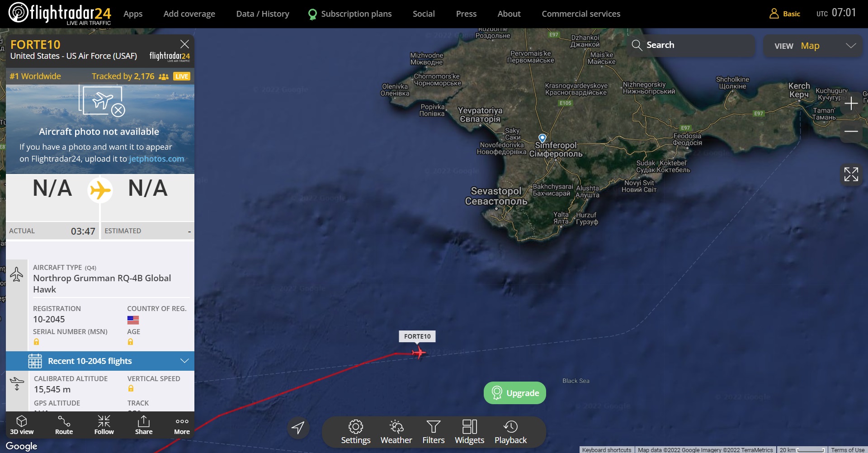Show the flight Route

64,425
